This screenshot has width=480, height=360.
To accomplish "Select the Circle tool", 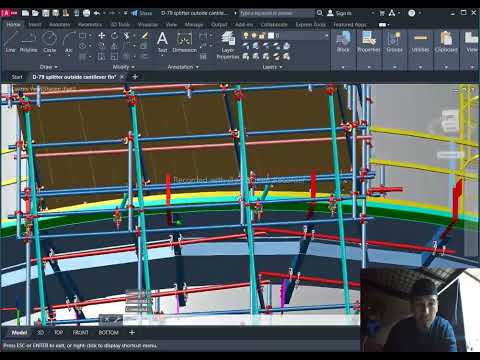I will 49,42.
